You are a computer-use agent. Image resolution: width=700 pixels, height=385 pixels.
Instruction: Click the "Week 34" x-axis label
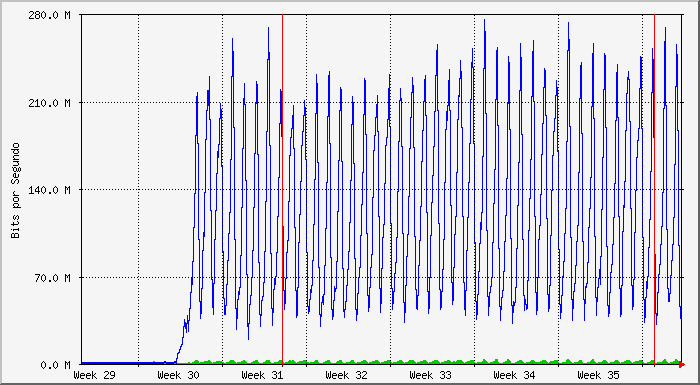514,375
